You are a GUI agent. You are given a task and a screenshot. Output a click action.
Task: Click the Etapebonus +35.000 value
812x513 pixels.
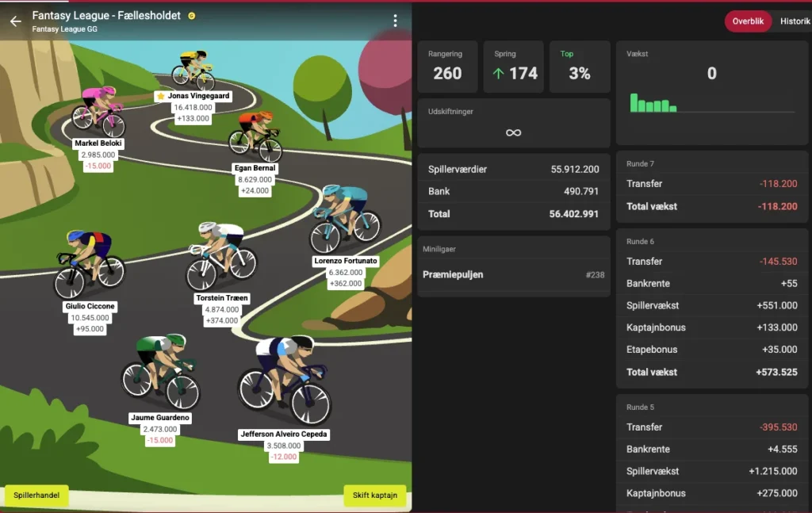[779, 350]
